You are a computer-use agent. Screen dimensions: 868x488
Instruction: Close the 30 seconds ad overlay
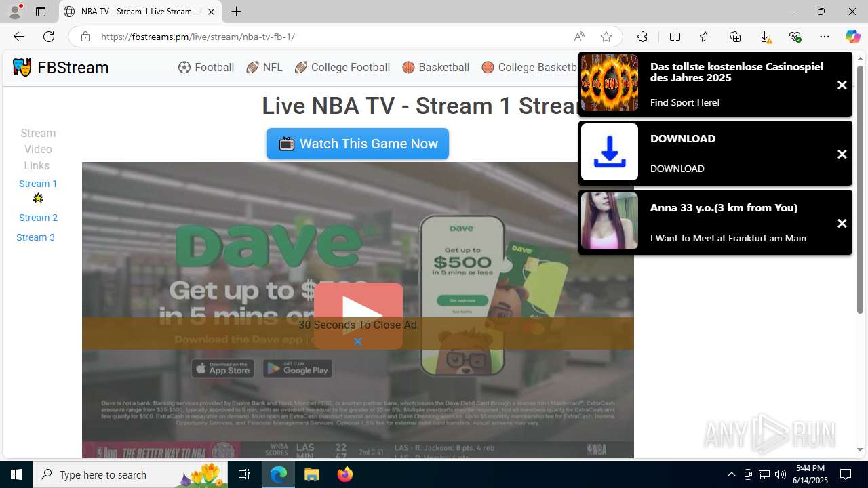coord(357,341)
